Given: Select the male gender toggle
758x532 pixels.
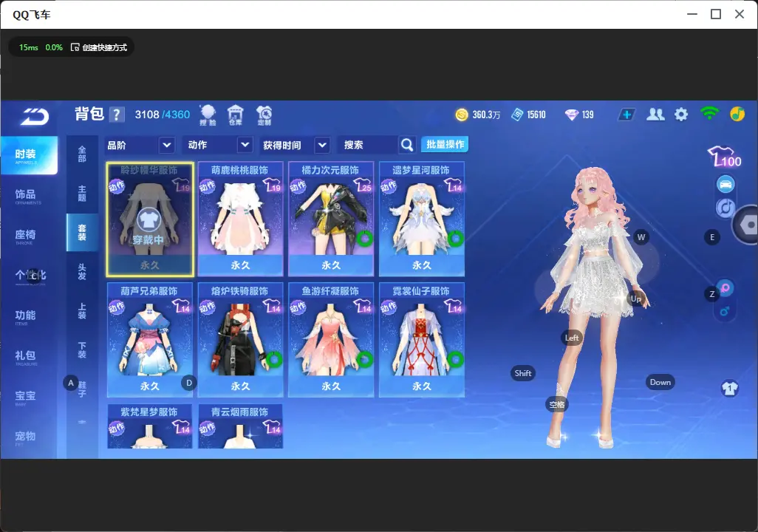Looking at the screenshot, I should click(724, 311).
